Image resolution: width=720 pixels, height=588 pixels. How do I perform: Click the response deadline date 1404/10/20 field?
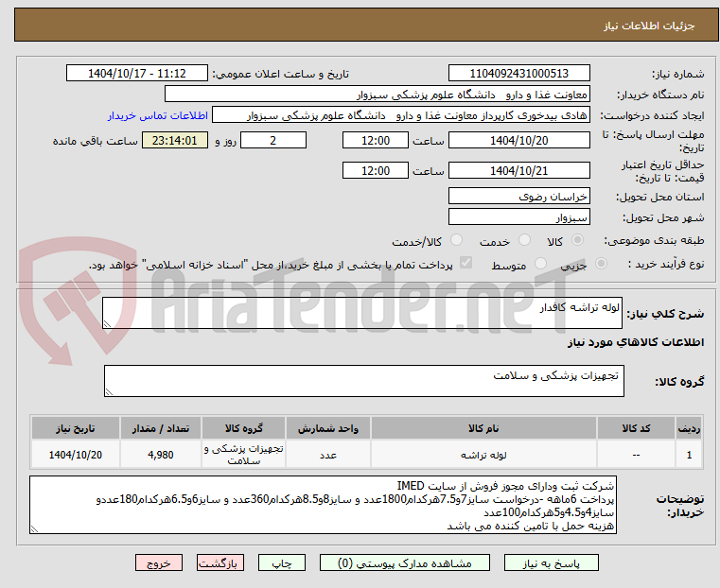point(518,140)
